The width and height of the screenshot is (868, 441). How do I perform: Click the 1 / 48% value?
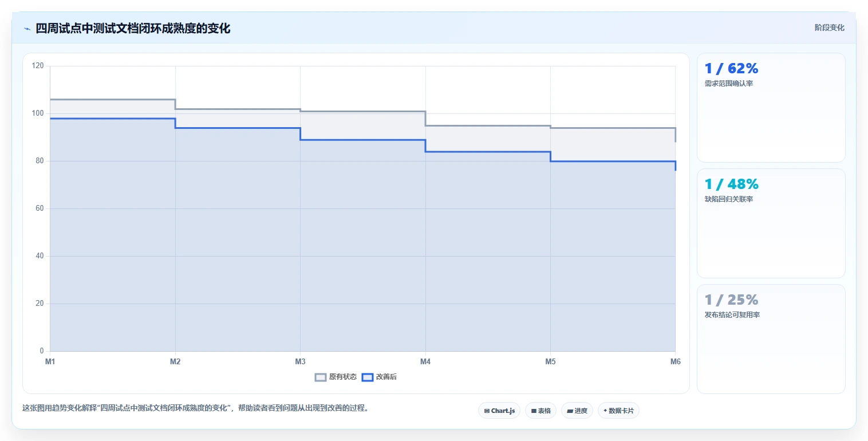tap(731, 184)
